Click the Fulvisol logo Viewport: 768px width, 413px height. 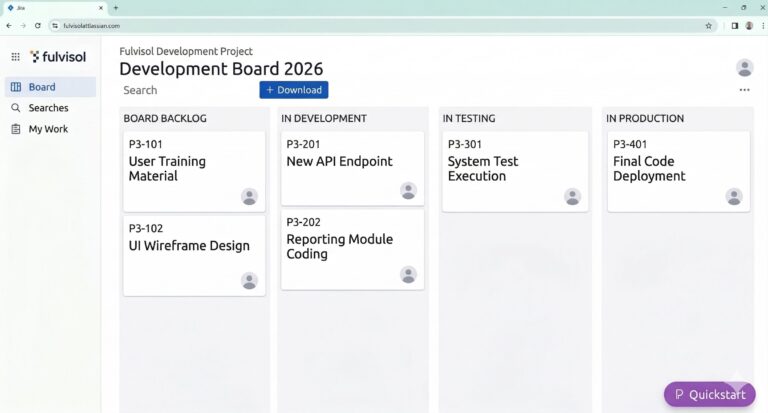click(x=58, y=57)
